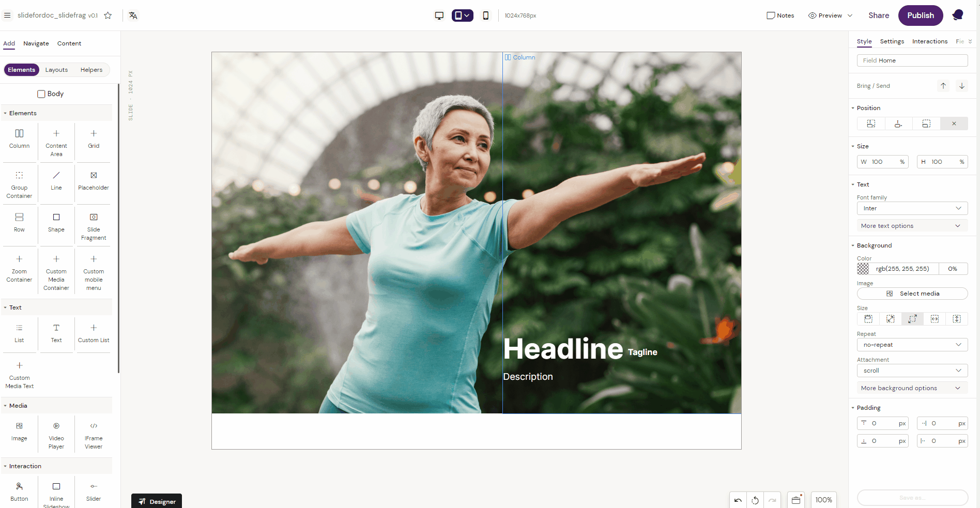Image resolution: width=980 pixels, height=508 pixels.
Task: Open the background color swatch
Action: pyautogui.click(x=863, y=269)
